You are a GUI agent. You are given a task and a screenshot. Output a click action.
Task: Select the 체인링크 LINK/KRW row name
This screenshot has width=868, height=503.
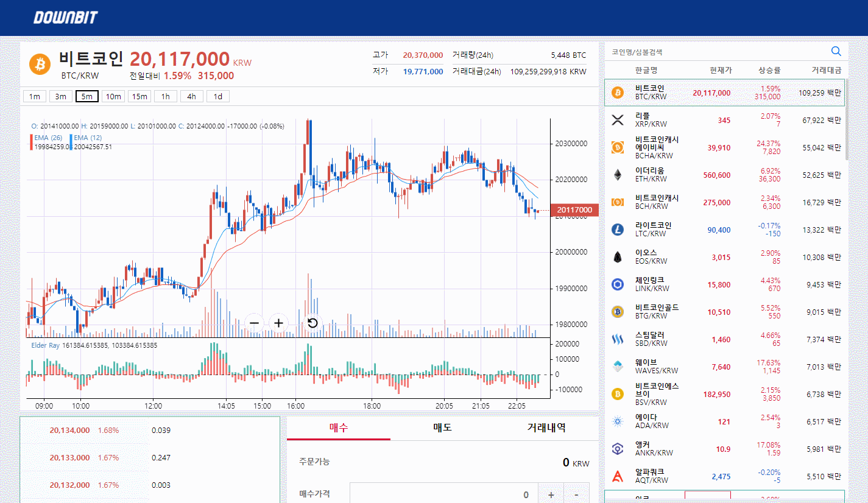click(652, 284)
